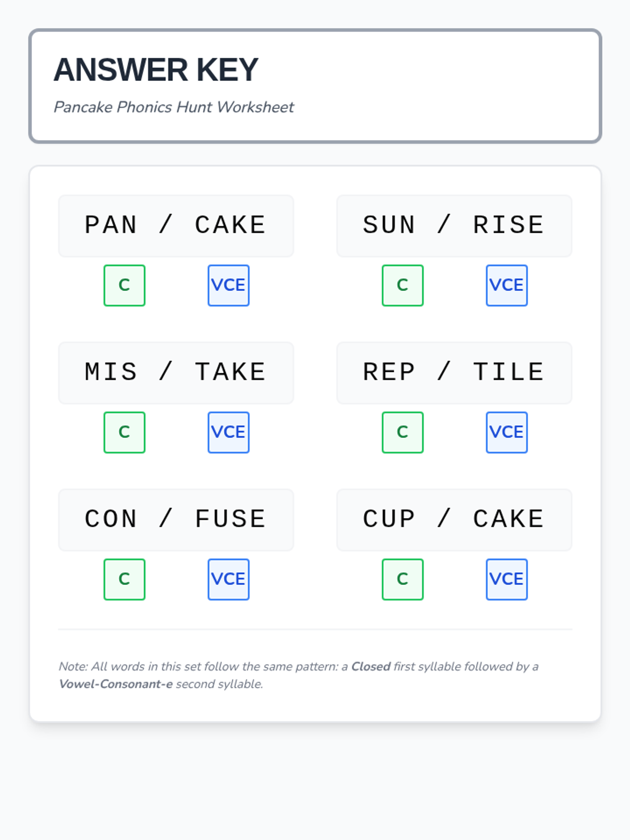Click the C badge under CUP

pos(403,580)
